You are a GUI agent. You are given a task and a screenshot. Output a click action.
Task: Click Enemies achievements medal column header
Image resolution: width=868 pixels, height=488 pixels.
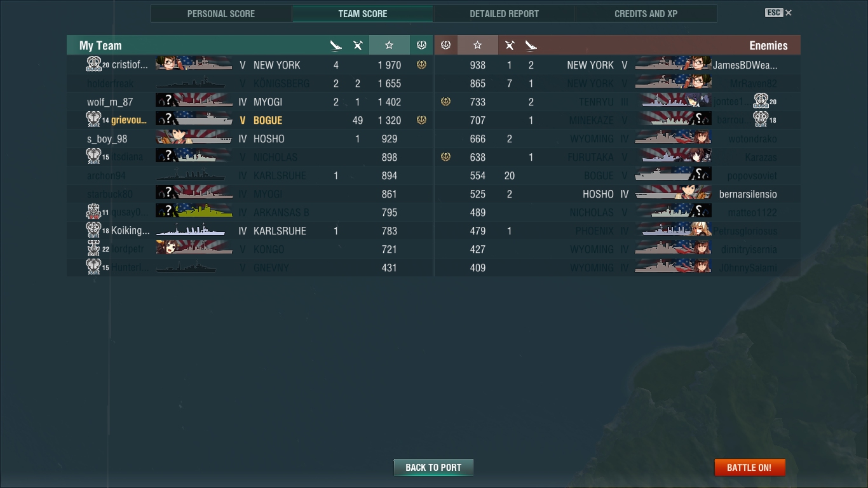[x=445, y=45]
